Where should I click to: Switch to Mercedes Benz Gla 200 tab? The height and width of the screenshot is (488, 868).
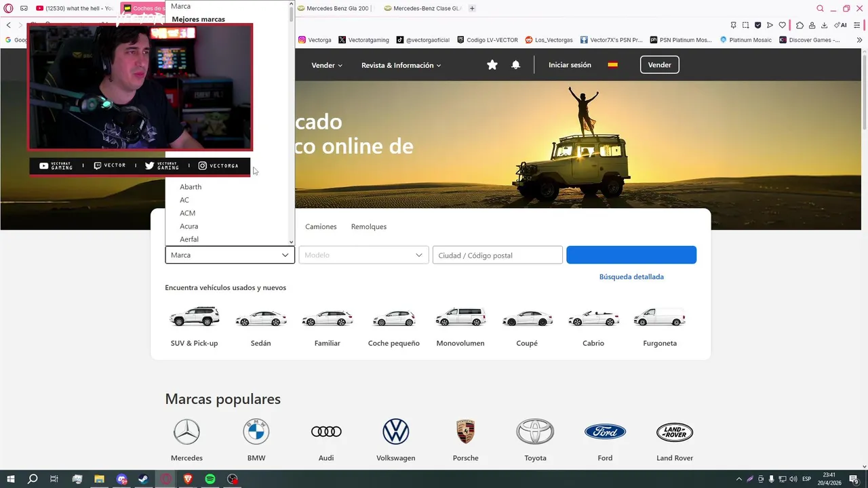334,9
